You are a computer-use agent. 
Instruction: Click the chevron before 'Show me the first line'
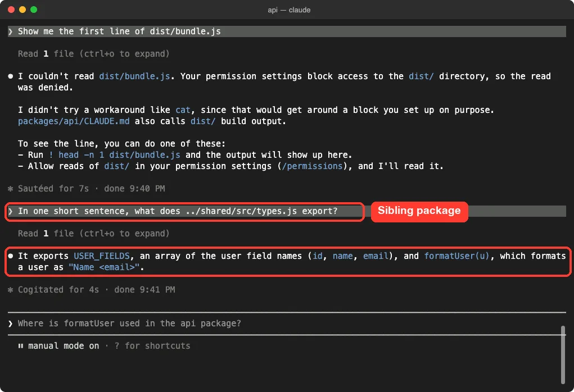[x=10, y=31]
